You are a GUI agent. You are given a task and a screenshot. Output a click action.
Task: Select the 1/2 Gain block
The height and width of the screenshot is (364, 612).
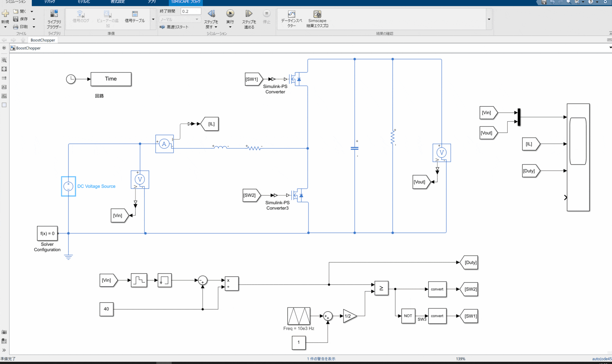tap(349, 316)
